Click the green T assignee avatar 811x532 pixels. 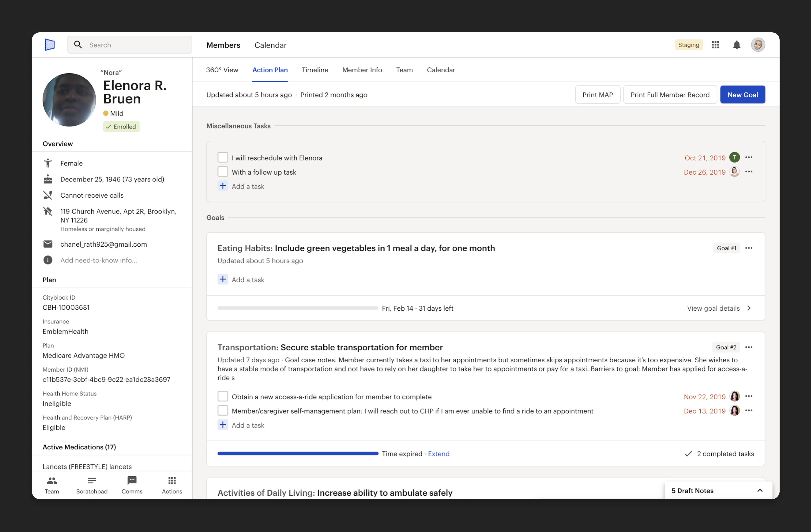(x=734, y=157)
